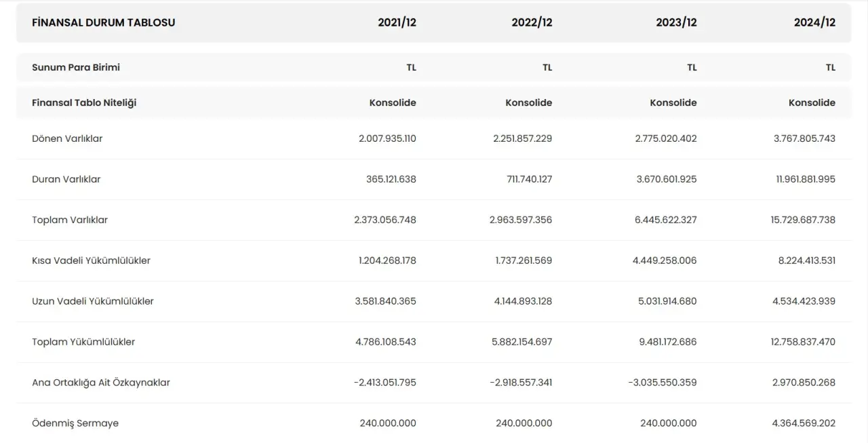Click the Ana Ortaklığa Ait Özkaynaklar label
Viewport: 868px width, 443px height.
[x=101, y=383]
